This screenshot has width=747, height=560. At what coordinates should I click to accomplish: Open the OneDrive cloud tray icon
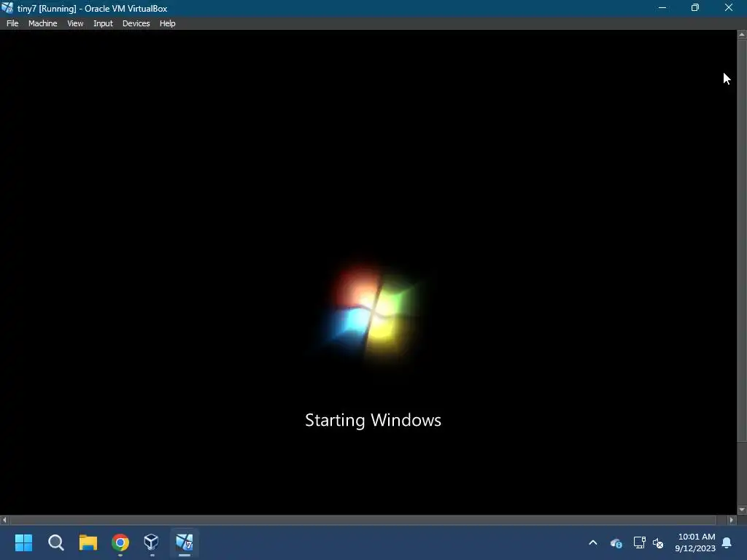click(x=616, y=542)
